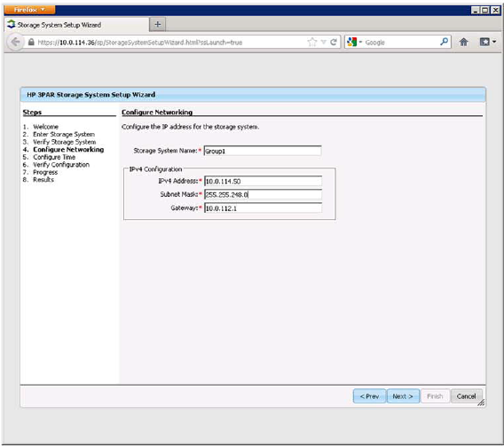Bookmark this page with the star icon

tap(311, 42)
